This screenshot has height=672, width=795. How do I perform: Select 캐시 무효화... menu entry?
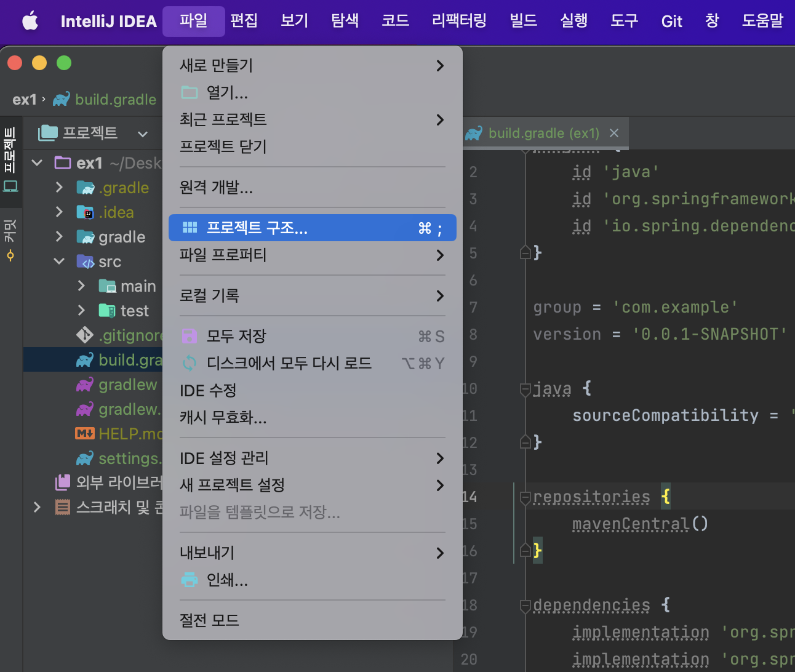click(x=313, y=417)
